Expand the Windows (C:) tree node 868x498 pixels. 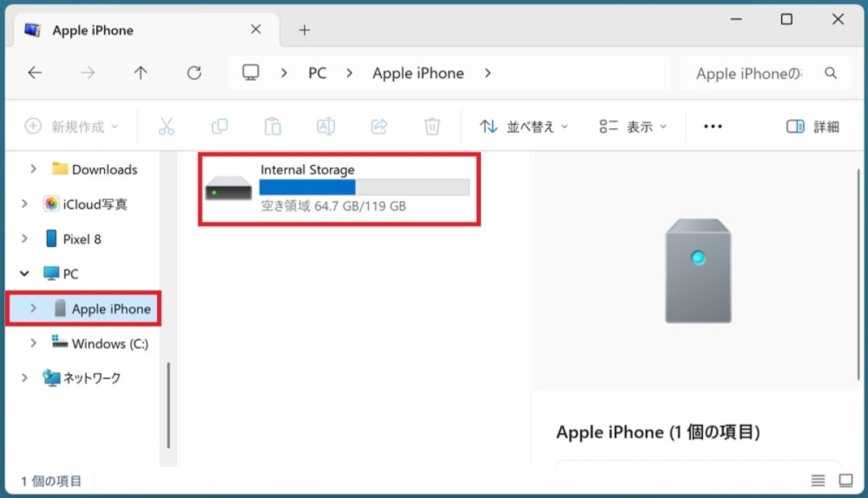point(33,344)
